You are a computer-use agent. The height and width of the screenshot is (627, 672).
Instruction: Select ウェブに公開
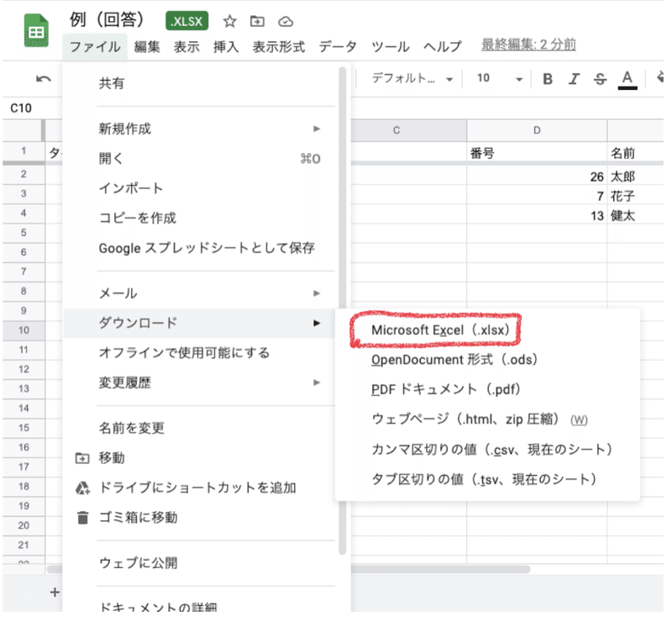(199, 563)
